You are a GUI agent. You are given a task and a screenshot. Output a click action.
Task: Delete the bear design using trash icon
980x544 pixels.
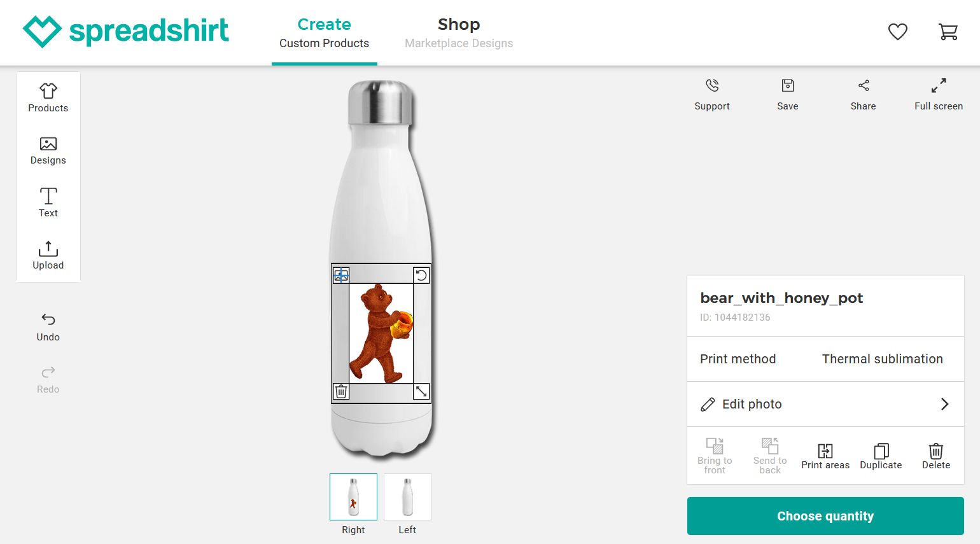pyautogui.click(x=340, y=392)
